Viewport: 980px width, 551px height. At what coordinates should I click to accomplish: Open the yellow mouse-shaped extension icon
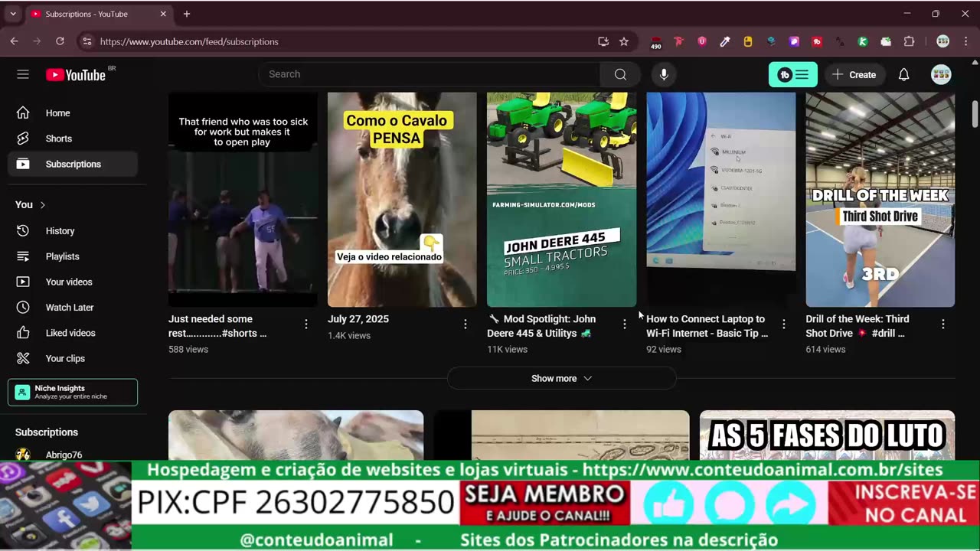coord(748,41)
